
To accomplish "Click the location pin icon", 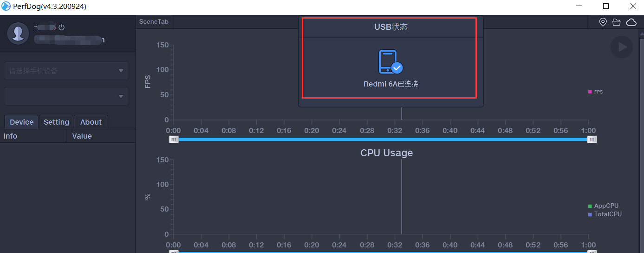I will tap(603, 22).
